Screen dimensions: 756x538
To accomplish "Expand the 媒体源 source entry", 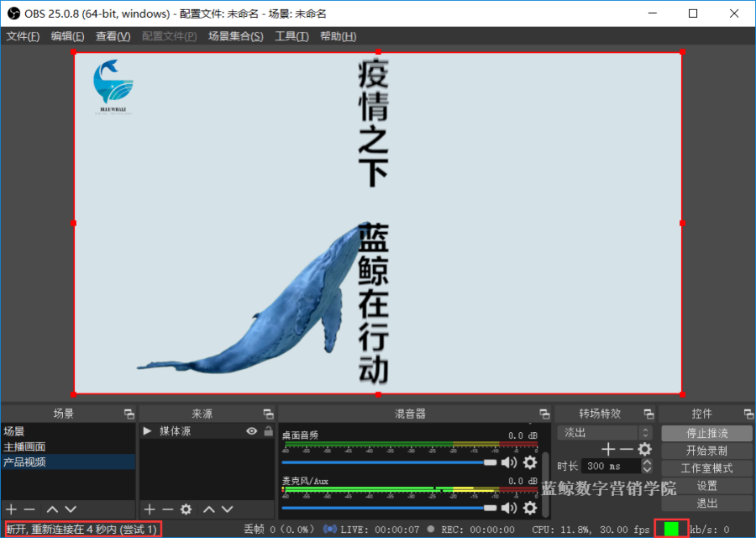I will coord(149,430).
